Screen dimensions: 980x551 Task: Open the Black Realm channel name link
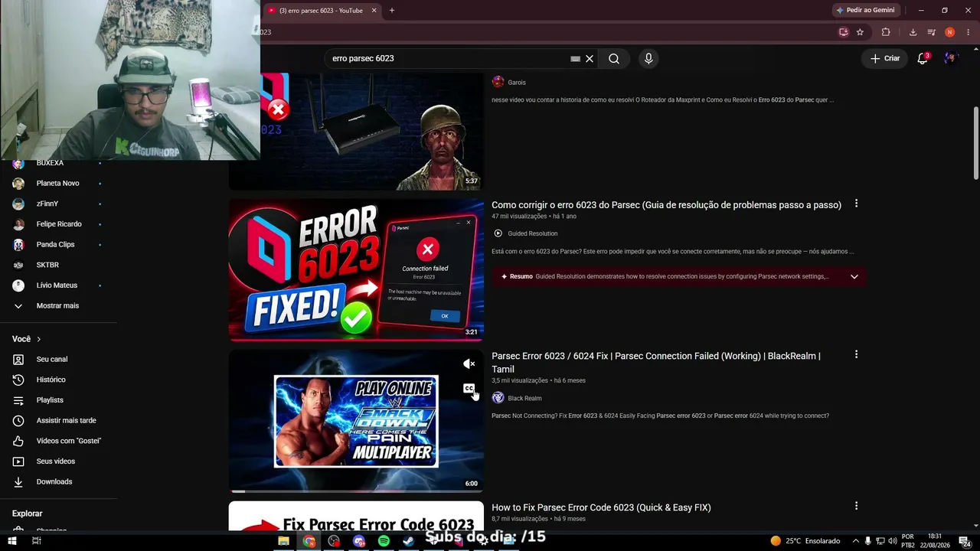point(524,398)
